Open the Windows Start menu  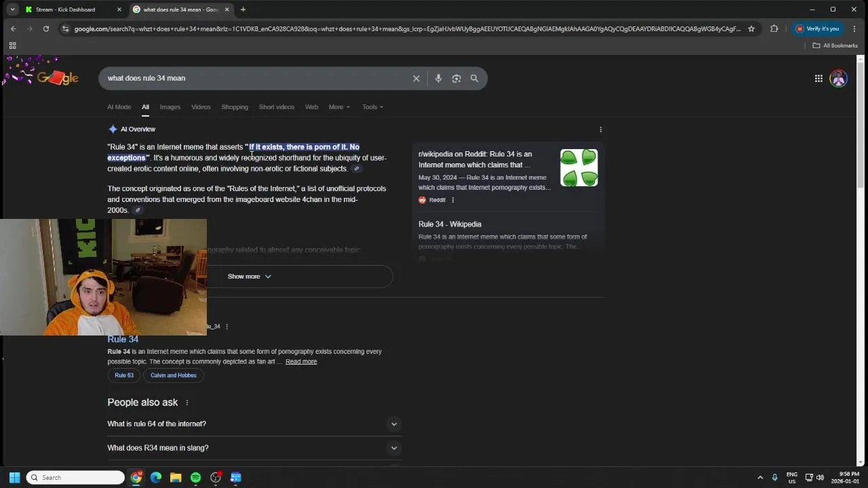point(14,477)
